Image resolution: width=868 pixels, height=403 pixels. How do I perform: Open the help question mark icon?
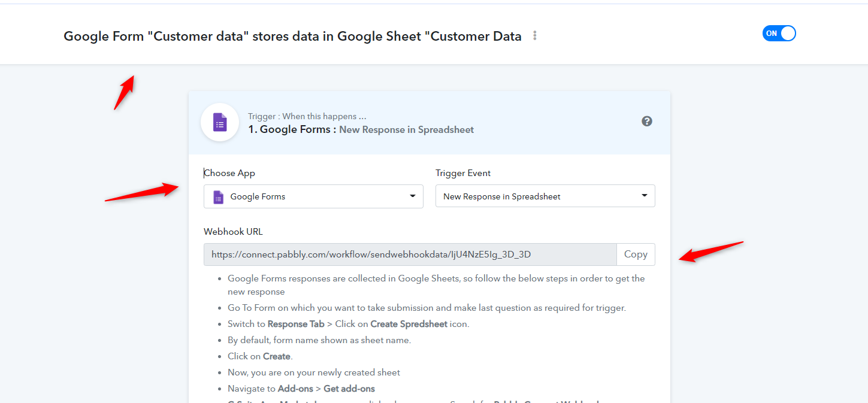(x=647, y=121)
